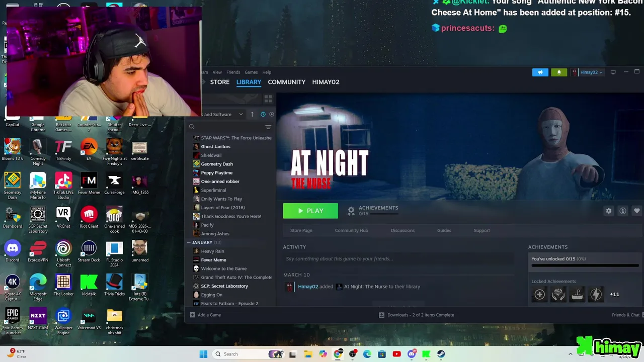This screenshot has width=644, height=362.
Task: Open advanced filters icon beside library search
Action: coord(268,127)
